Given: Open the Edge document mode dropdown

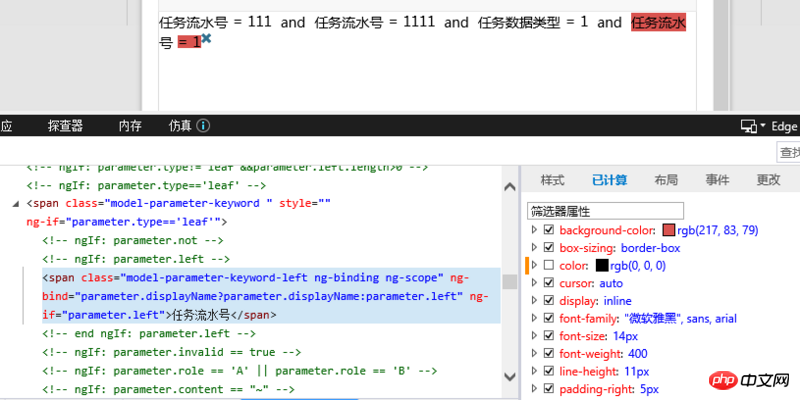Looking at the screenshot, I should (779, 126).
